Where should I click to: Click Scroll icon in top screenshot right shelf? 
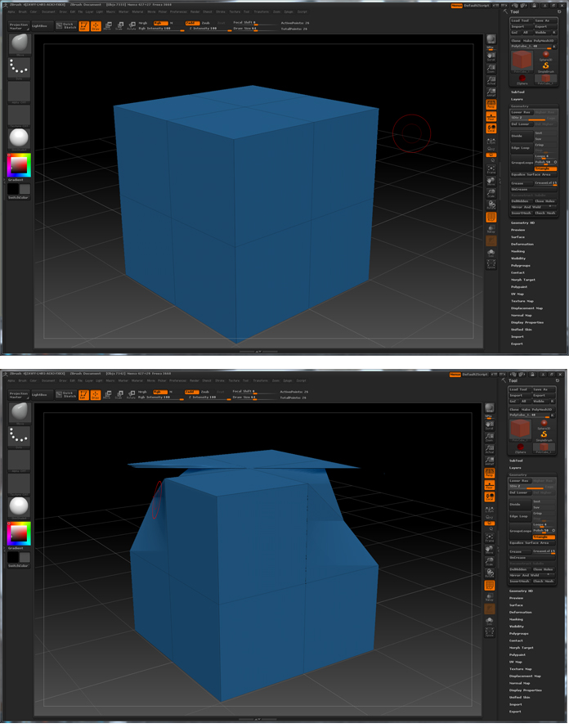click(491, 57)
